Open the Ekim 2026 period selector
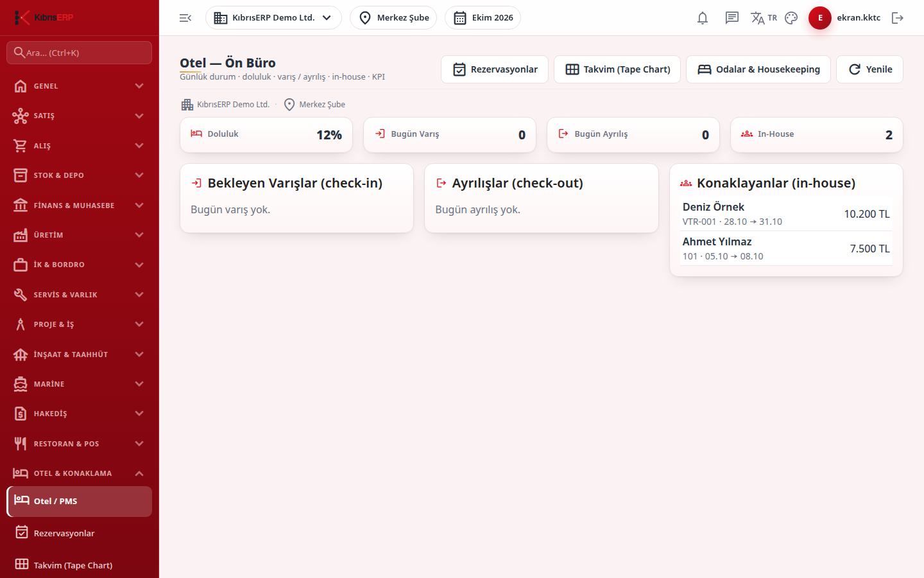The height and width of the screenshot is (578, 924). coord(483,18)
